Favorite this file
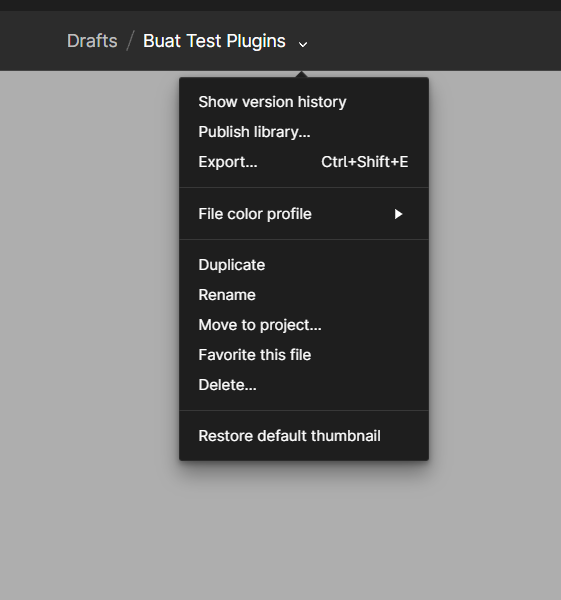The image size is (561, 600). [x=304, y=355]
